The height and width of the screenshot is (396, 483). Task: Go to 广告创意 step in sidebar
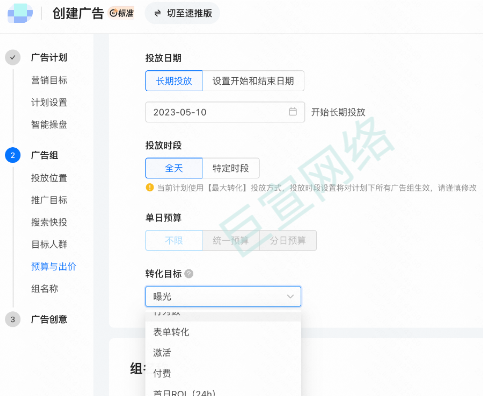point(49,319)
